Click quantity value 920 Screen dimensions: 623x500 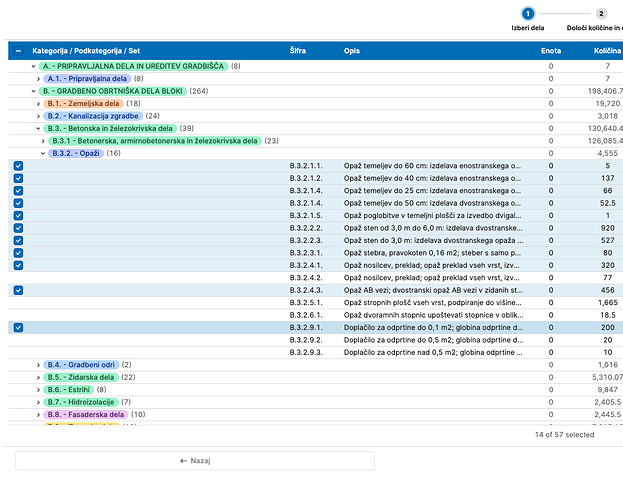click(x=608, y=228)
